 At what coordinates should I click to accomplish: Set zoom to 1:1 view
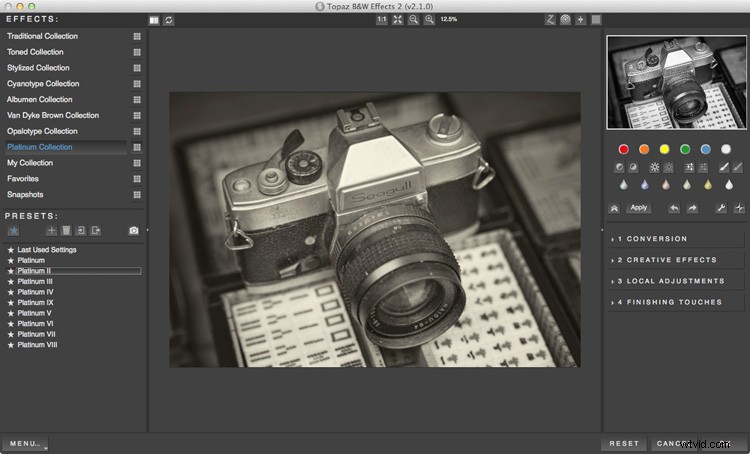(x=382, y=20)
